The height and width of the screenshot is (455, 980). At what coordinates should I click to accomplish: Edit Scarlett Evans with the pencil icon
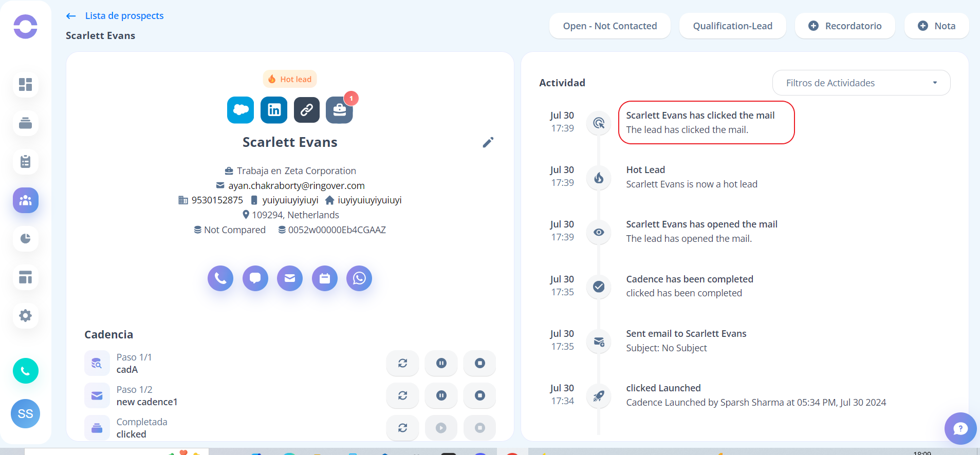point(488,142)
